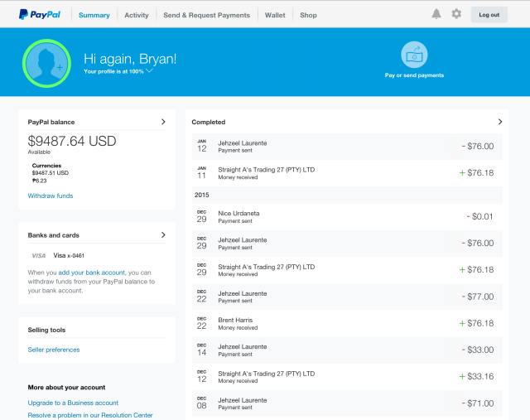Click the profile avatar photo

46,63
